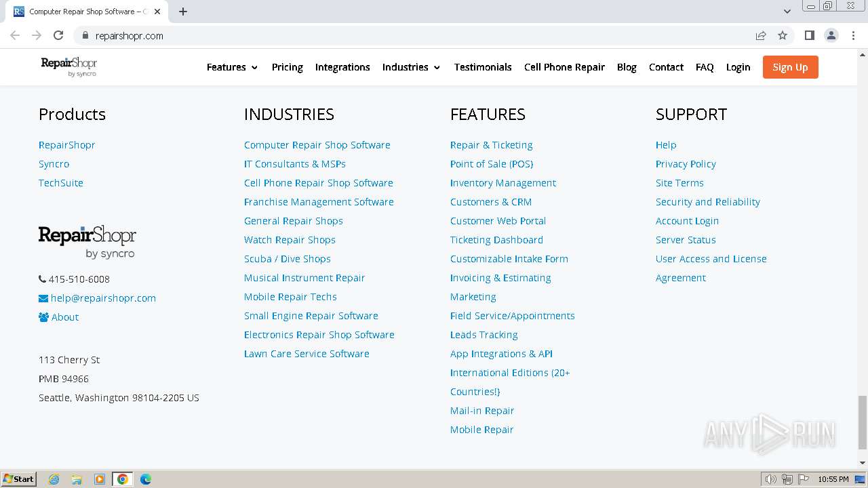The width and height of the screenshot is (868, 488).
Task: Open Contact in the navigation bar
Action: pos(666,67)
